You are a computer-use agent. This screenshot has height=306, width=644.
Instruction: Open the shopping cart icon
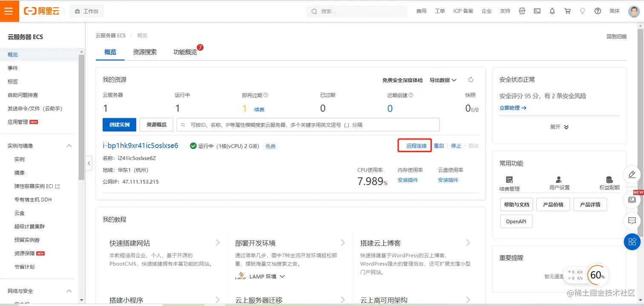tap(567, 11)
